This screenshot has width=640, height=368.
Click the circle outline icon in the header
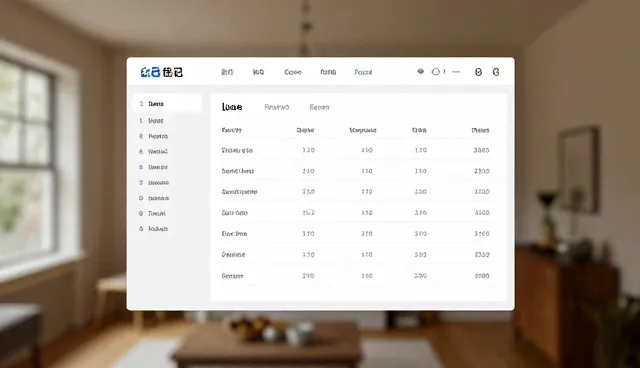[x=436, y=72]
